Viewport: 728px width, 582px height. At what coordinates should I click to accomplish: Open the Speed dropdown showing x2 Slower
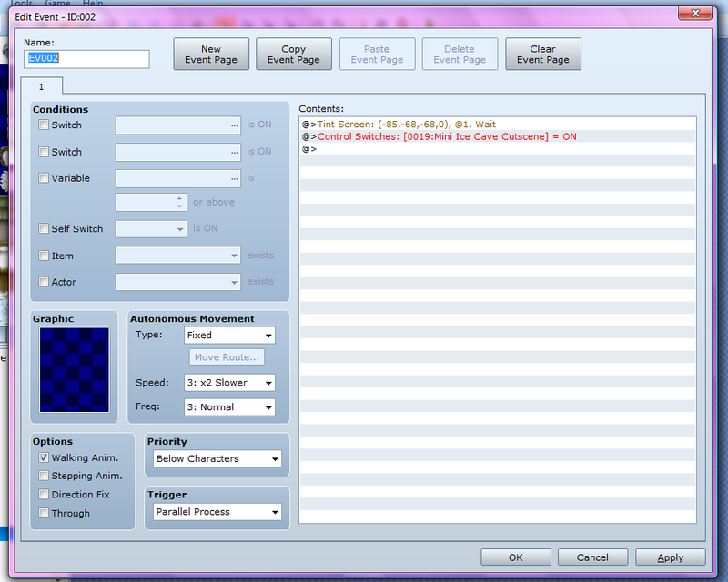[x=229, y=383]
